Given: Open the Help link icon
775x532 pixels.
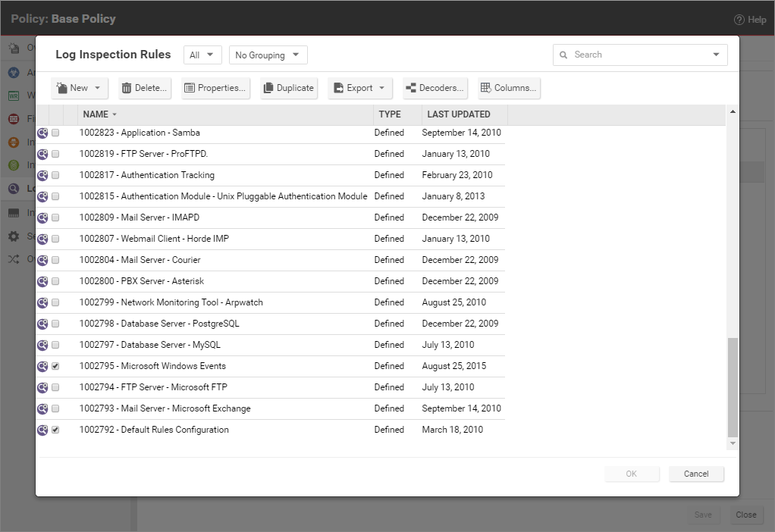Looking at the screenshot, I should (739, 20).
